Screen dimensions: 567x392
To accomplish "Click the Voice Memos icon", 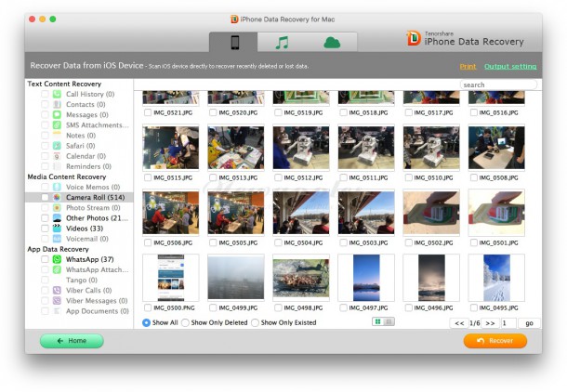I will click(57, 187).
